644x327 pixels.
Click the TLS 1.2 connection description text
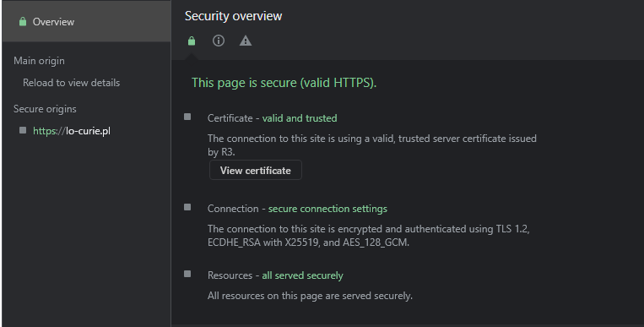point(368,236)
